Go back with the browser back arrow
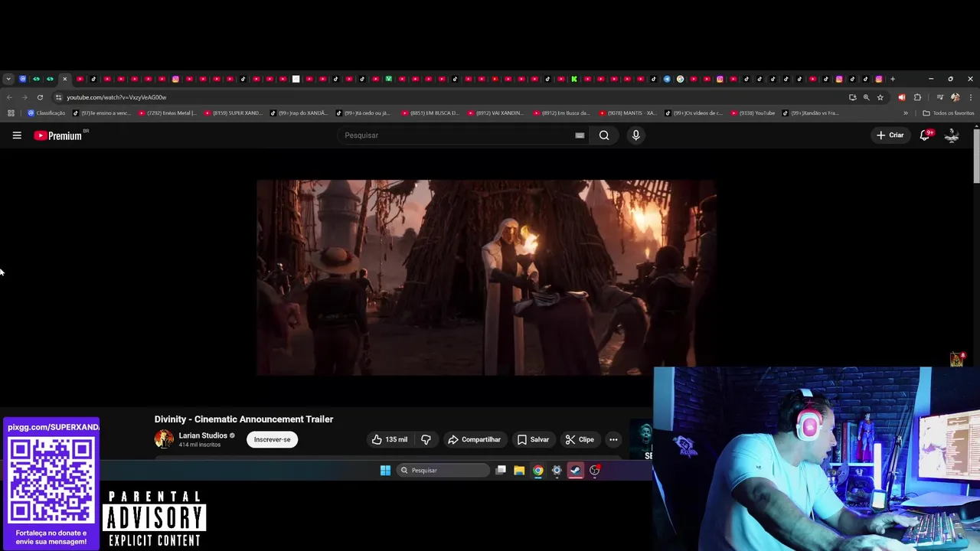The width and height of the screenshot is (980, 551). tap(9, 97)
